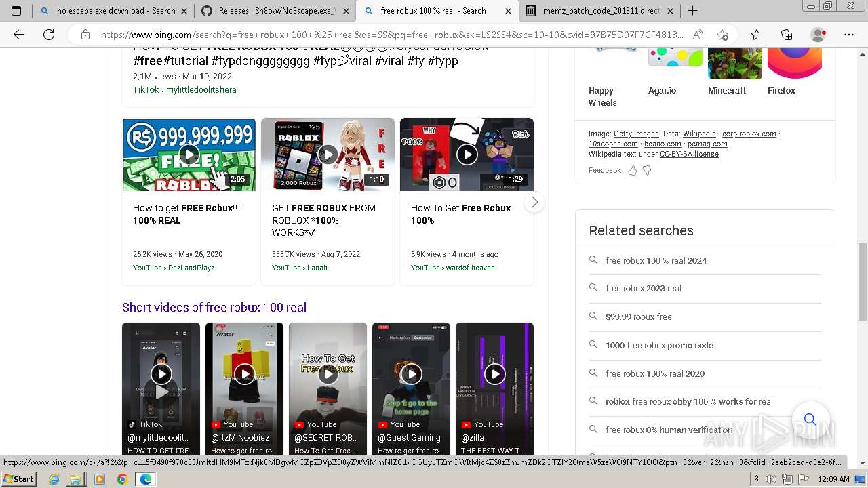Open corp.roblox.com source link
Viewport: 868px width, 488px height.
[749, 134]
